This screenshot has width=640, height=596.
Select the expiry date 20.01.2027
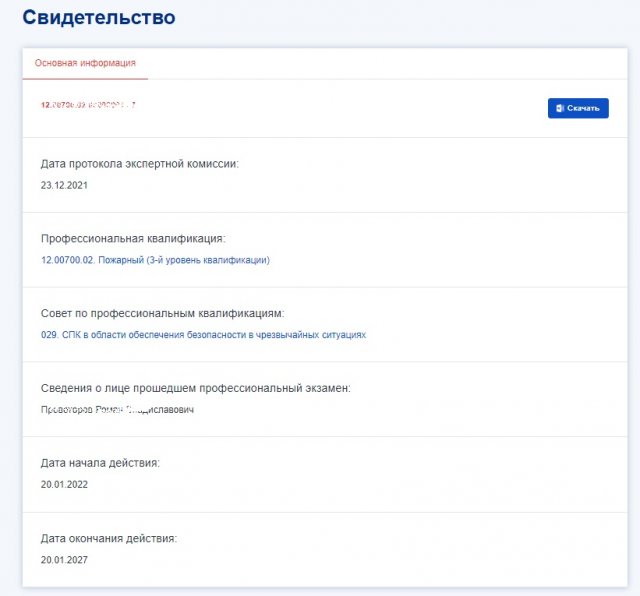pyautogui.click(x=65, y=560)
